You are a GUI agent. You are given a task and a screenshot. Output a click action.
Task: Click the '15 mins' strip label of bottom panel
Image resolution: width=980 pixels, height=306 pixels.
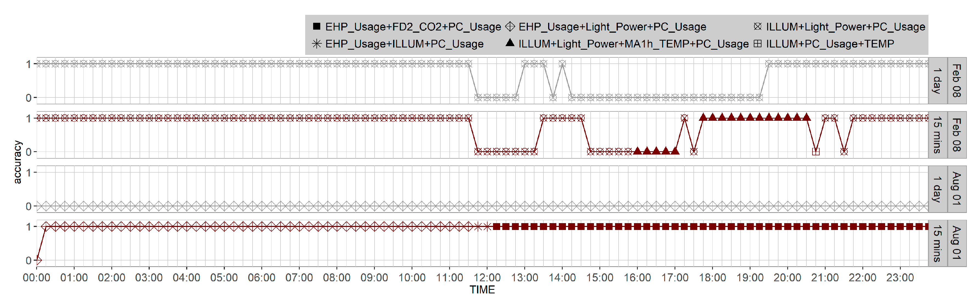(937, 243)
